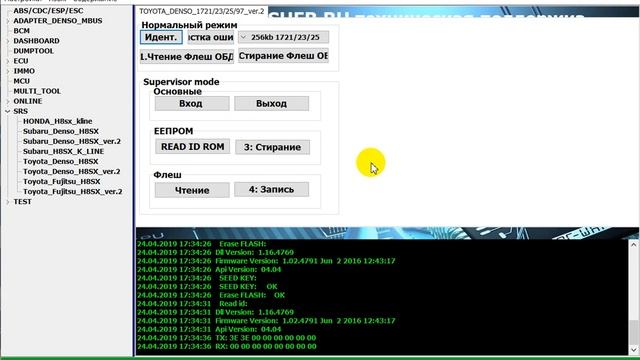Click the log scrollbar down arrow
This screenshot has width=640, height=360.
coord(633,349)
